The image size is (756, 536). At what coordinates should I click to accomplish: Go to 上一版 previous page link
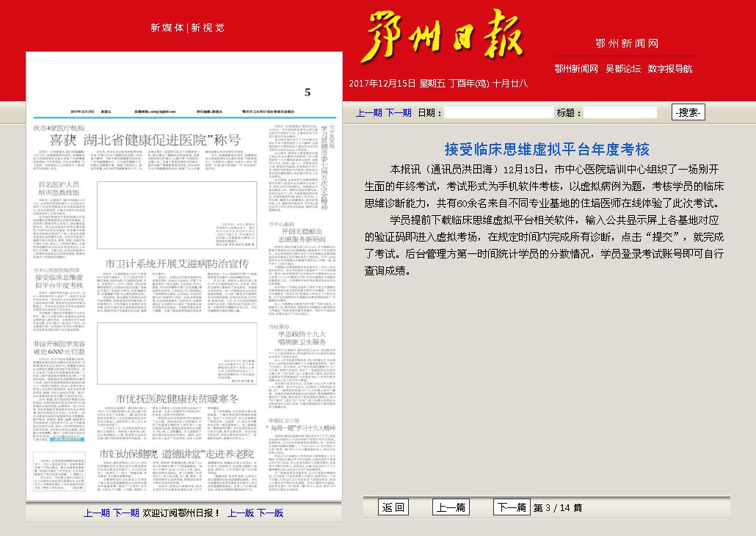tap(241, 513)
